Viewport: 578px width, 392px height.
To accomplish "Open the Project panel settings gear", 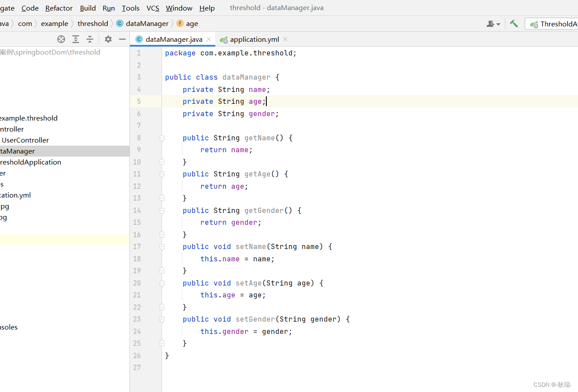I will 108,39.
